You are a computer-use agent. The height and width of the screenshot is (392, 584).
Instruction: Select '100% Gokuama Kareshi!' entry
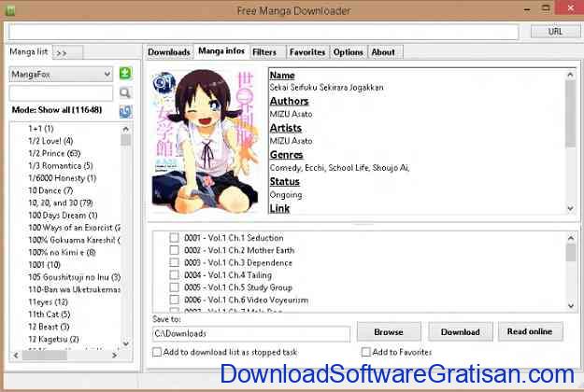point(74,240)
